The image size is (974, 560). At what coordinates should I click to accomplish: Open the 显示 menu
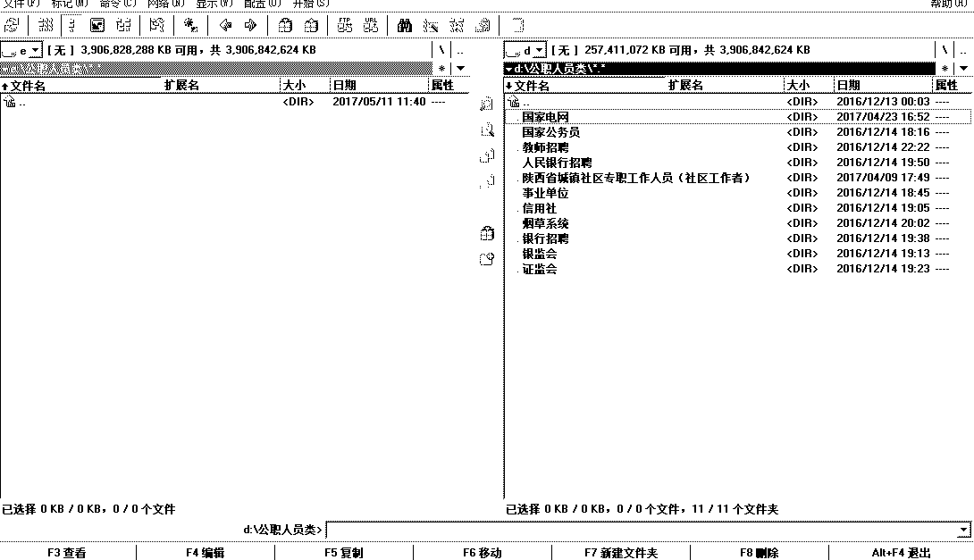pos(214,4)
